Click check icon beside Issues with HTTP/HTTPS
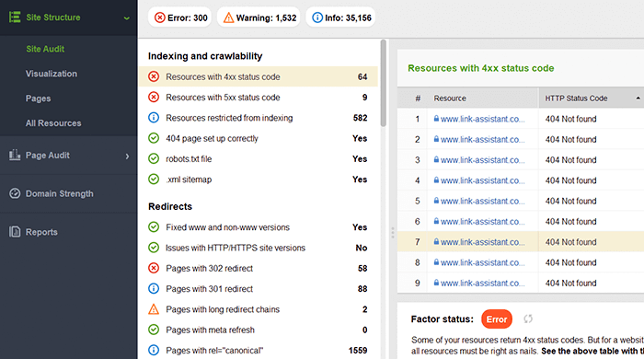 [x=154, y=248]
